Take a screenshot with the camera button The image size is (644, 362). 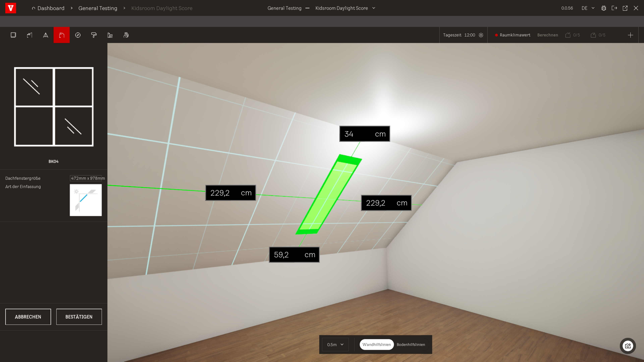pyautogui.click(x=628, y=346)
